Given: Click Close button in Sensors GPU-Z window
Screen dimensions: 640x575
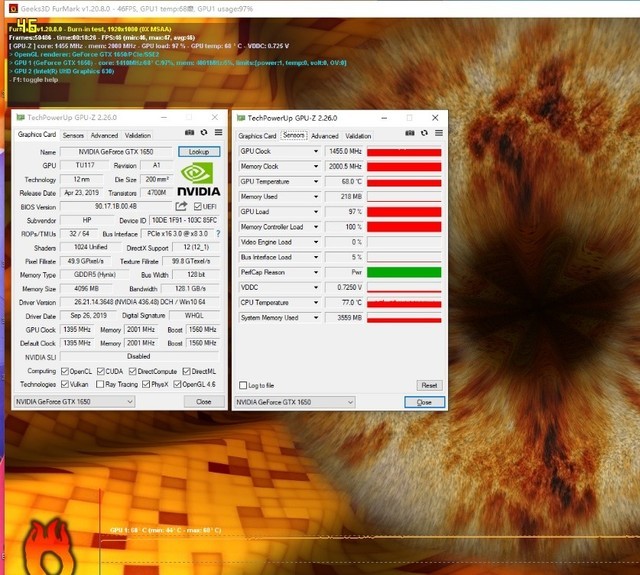Looking at the screenshot, I should coord(424,402).
